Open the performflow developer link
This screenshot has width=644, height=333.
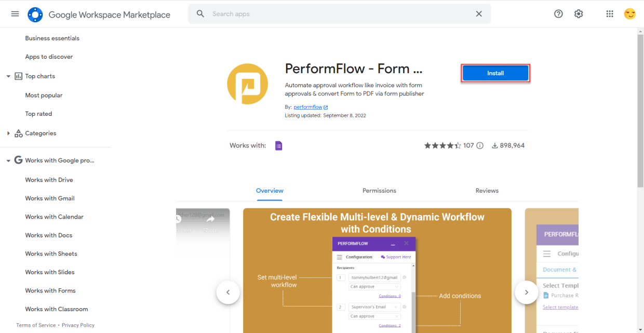(x=307, y=107)
